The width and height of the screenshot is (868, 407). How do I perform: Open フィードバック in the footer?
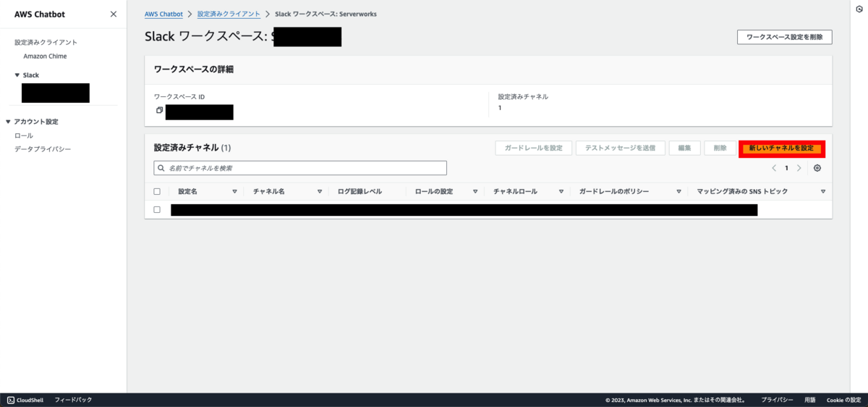[x=73, y=400]
